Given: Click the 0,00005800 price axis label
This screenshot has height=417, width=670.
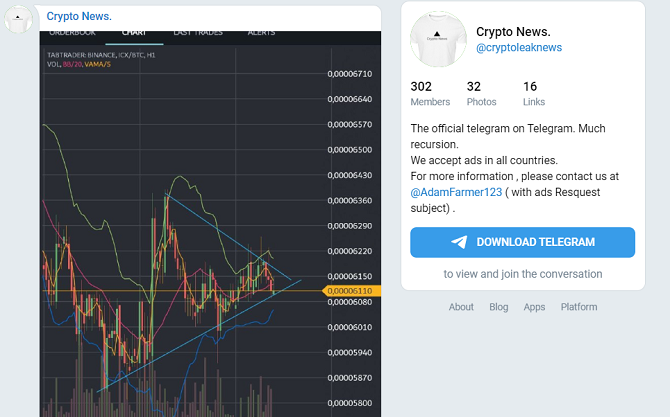Looking at the screenshot, I should pos(350,403).
